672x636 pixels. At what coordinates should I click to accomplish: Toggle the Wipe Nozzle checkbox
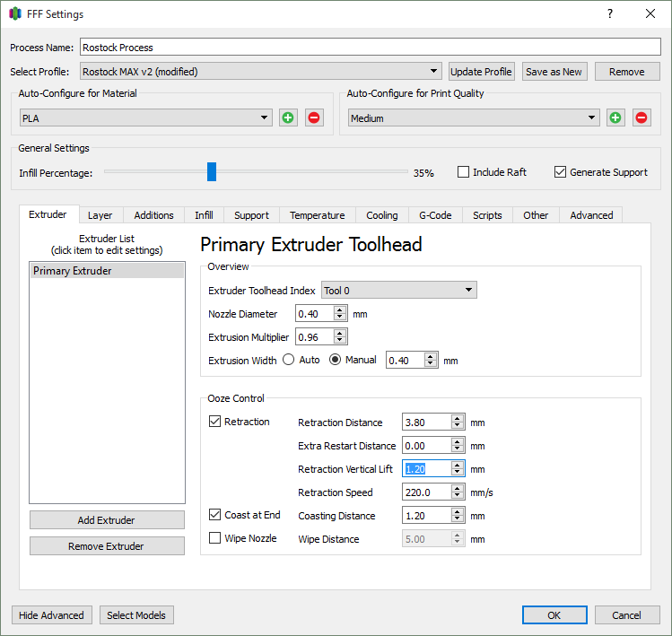215,538
